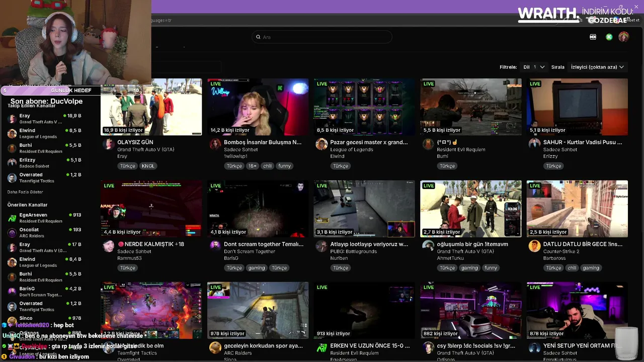Open BarisG channel with 4,2 B viewers in sidebar
The height and width of the screenshot is (362, 644).
tap(44, 292)
